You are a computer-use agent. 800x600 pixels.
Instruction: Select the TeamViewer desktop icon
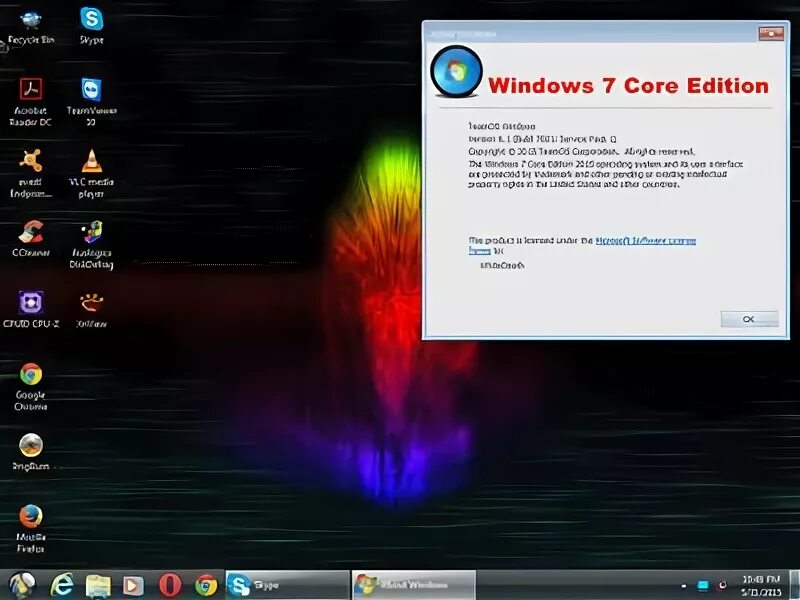91,102
